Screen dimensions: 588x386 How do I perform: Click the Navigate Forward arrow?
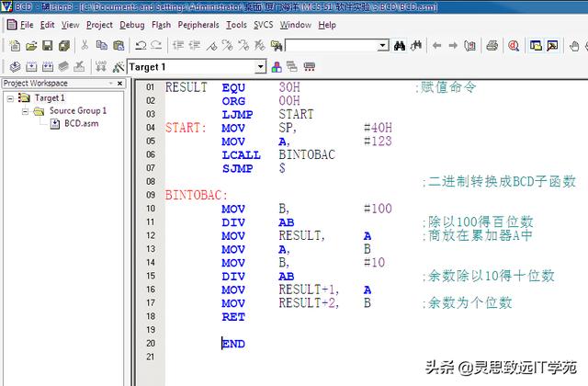pyautogui.click(x=453, y=46)
